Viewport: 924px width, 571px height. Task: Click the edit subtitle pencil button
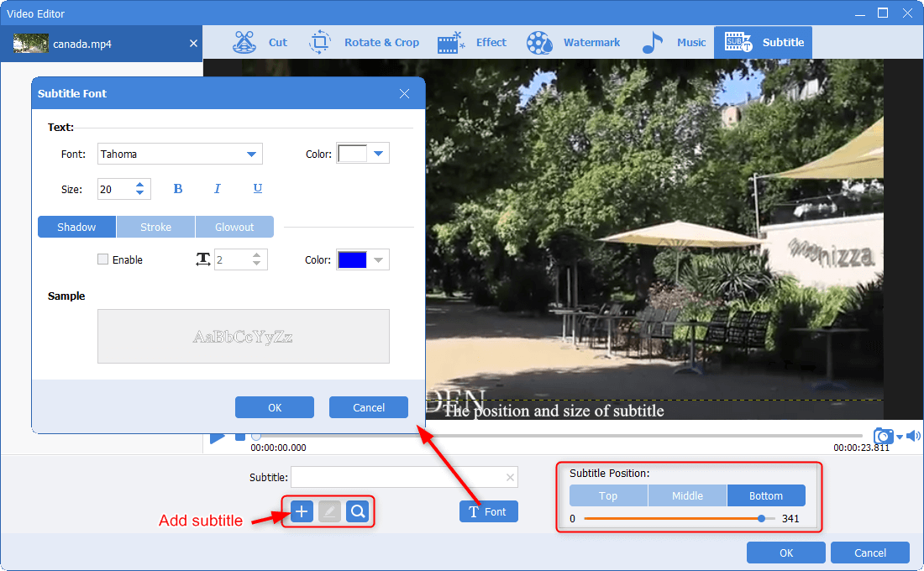point(330,511)
